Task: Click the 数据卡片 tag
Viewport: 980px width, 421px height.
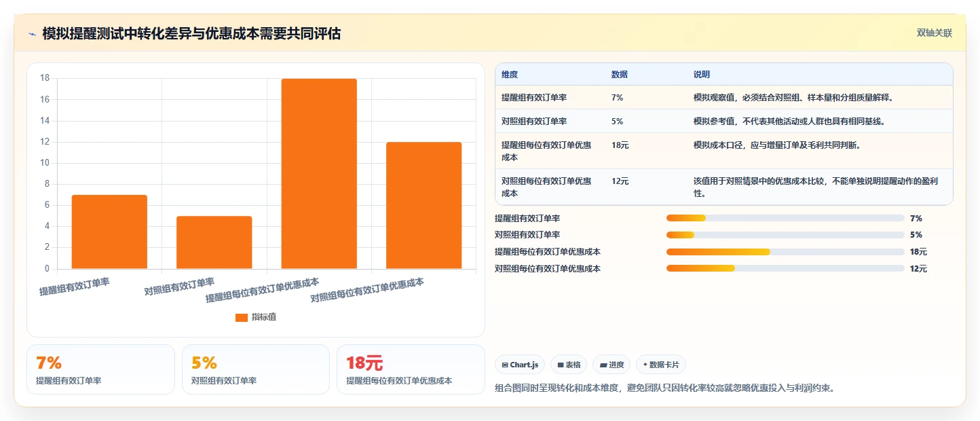Action: click(x=661, y=365)
